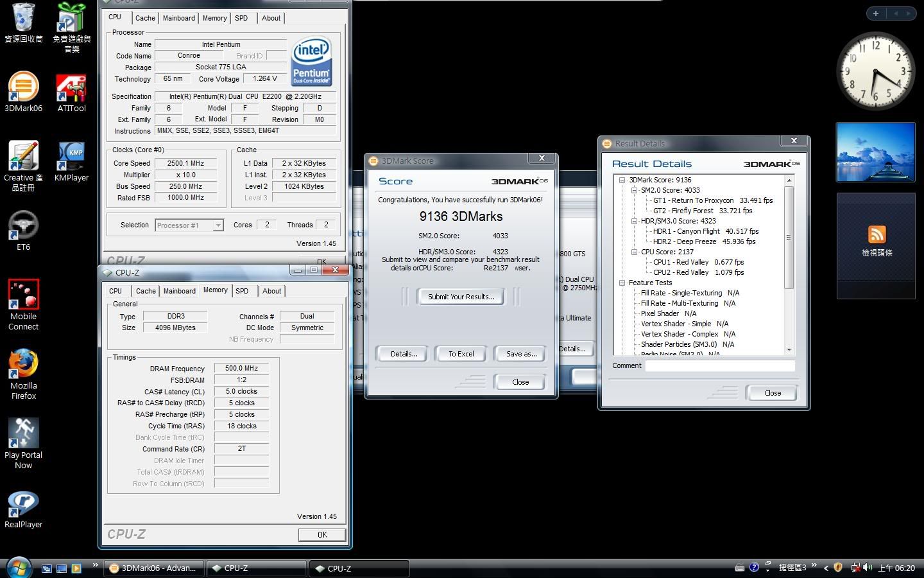The height and width of the screenshot is (578, 924).
Task: Switch to Mainboard tab in upper CPU-Z
Action: point(178,18)
